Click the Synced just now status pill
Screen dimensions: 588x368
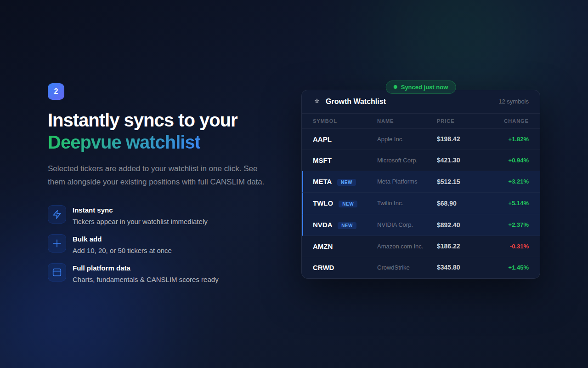coord(421,87)
